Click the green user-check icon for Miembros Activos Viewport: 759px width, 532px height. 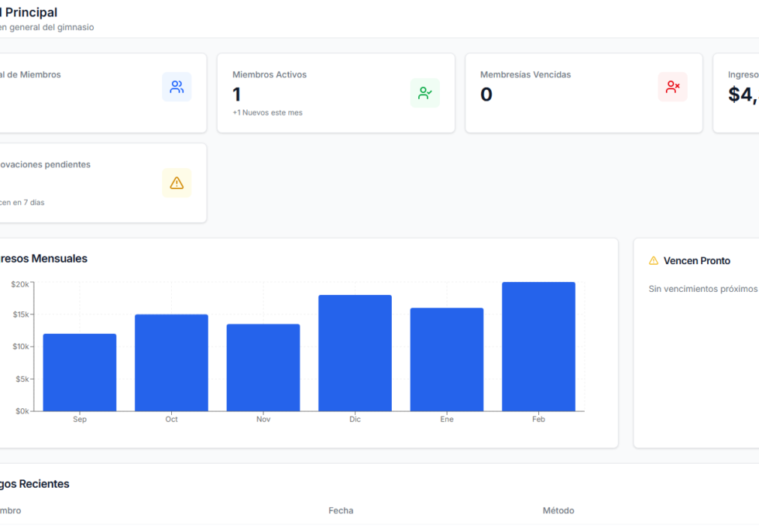[x=424, y=93]
